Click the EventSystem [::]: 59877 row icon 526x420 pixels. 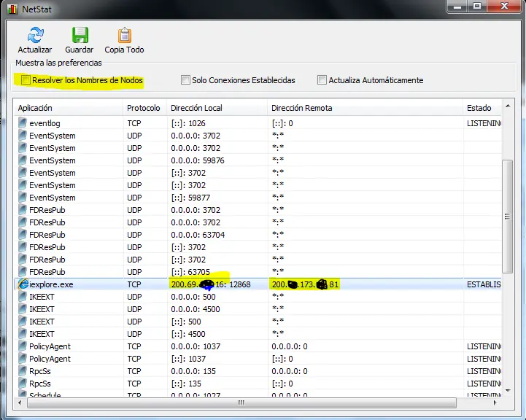[x=23, y=198]
